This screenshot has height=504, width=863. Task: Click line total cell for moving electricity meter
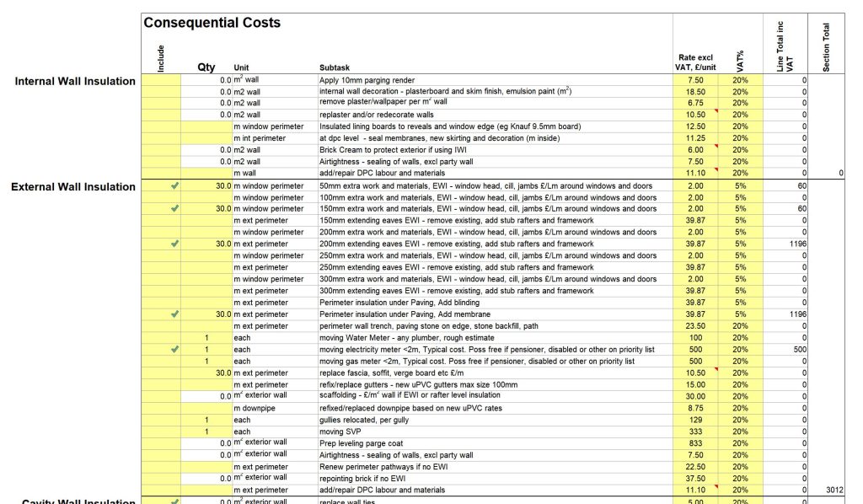(x=785, y=349)
